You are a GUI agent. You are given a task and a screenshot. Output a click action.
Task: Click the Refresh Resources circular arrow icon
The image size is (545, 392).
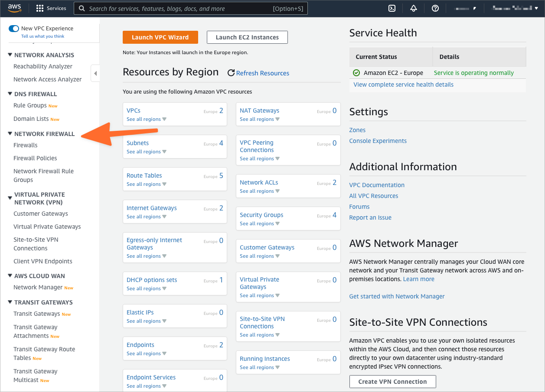pos(231,73)
